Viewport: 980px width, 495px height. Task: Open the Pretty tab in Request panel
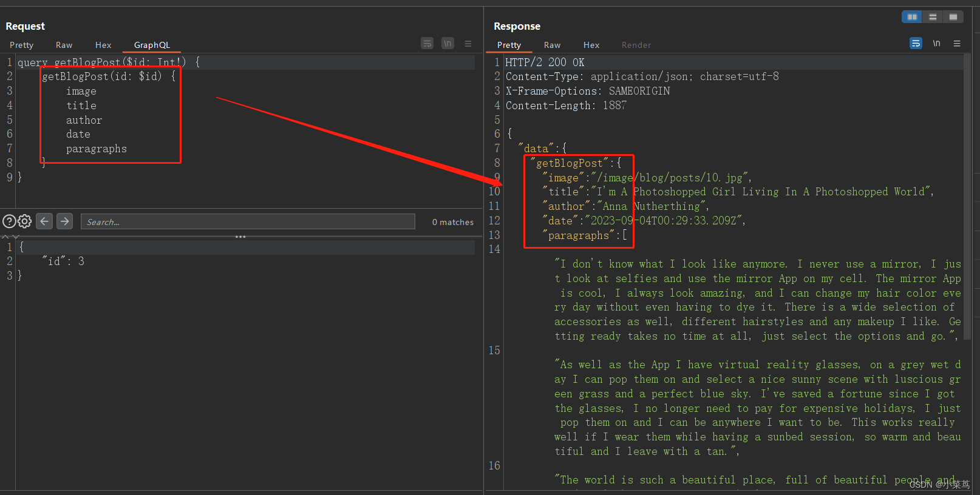[22, 45]
